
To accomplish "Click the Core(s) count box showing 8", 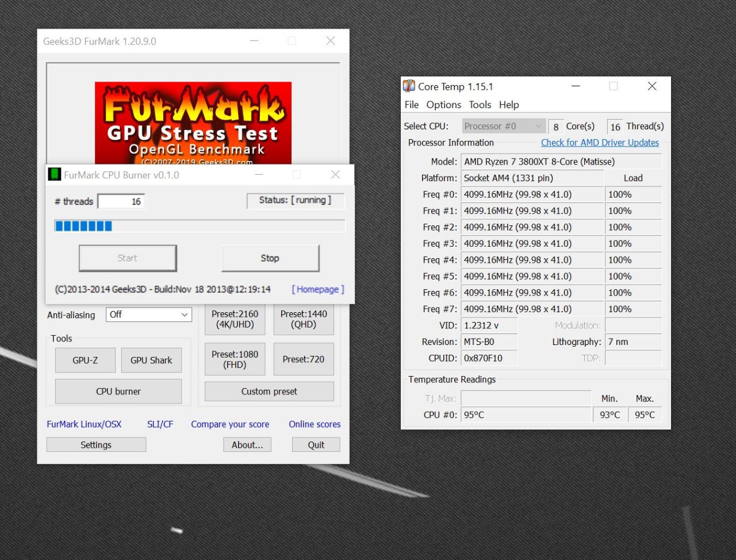I will point(555,126).
